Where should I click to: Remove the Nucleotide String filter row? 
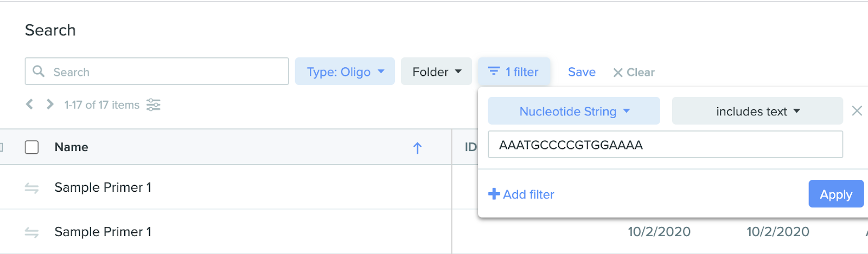coord(857,111)
